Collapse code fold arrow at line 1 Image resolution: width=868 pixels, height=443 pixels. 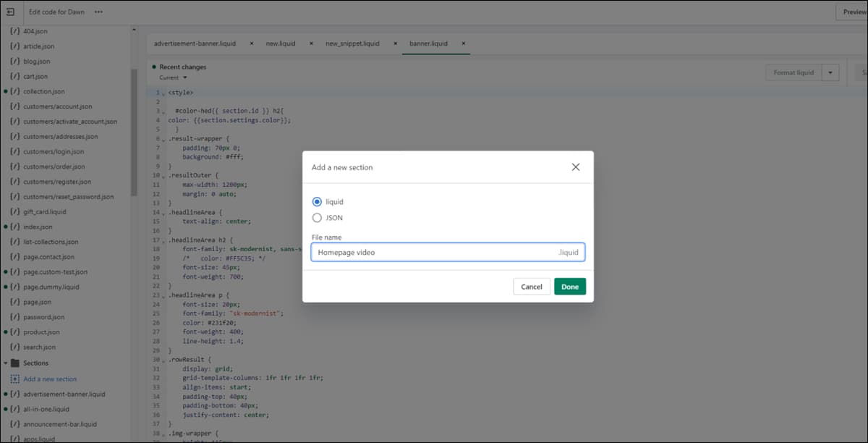pos(163,93)
